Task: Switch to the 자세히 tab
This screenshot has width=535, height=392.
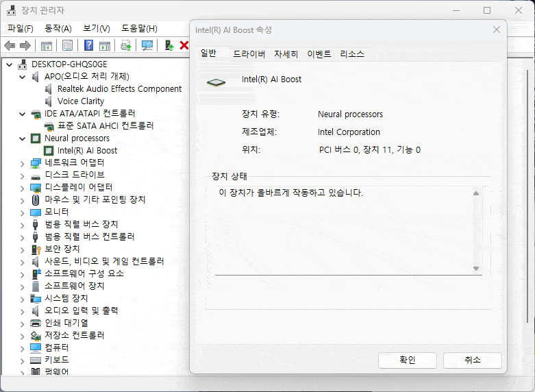Action: tap(286, 54)
